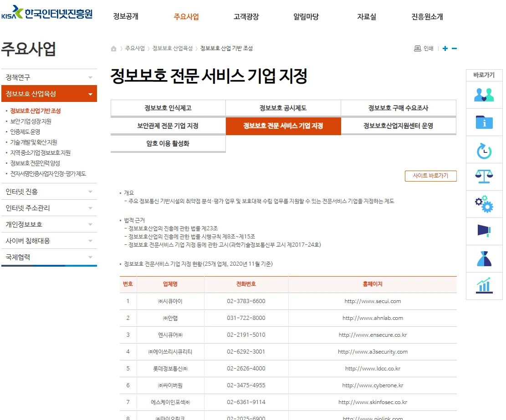Image resolution: width=506 pixels, height=420 pixels.
Task: Collapse 정보보호 산업육성 sidebar arrow
Action: click(x=90, y=94)
